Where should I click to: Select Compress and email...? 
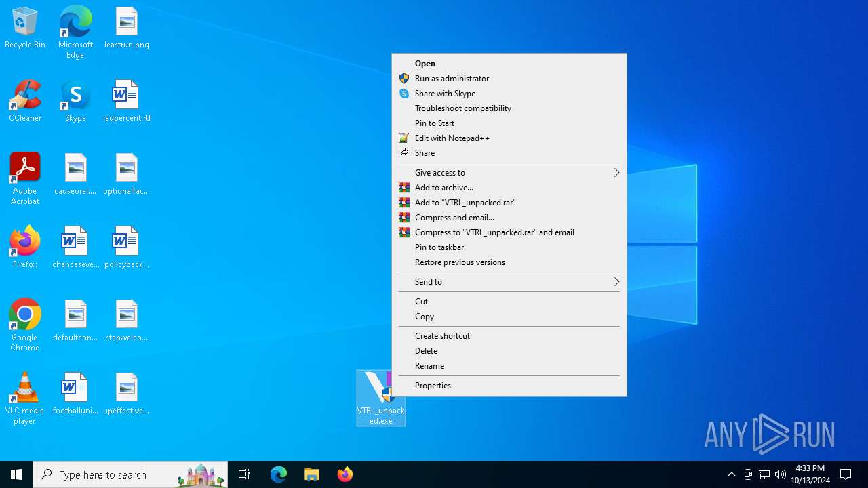pos(509,218)
